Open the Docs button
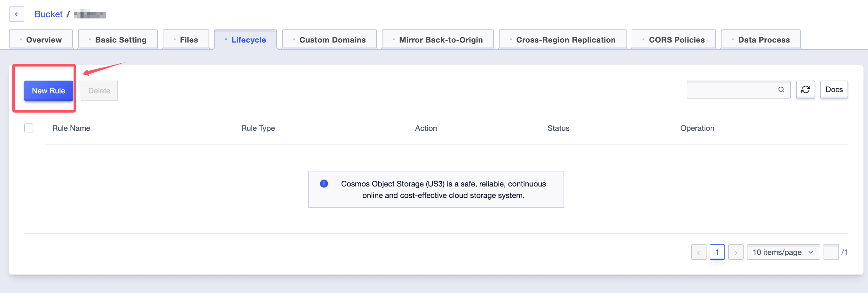868x293 pixels. 834,89
